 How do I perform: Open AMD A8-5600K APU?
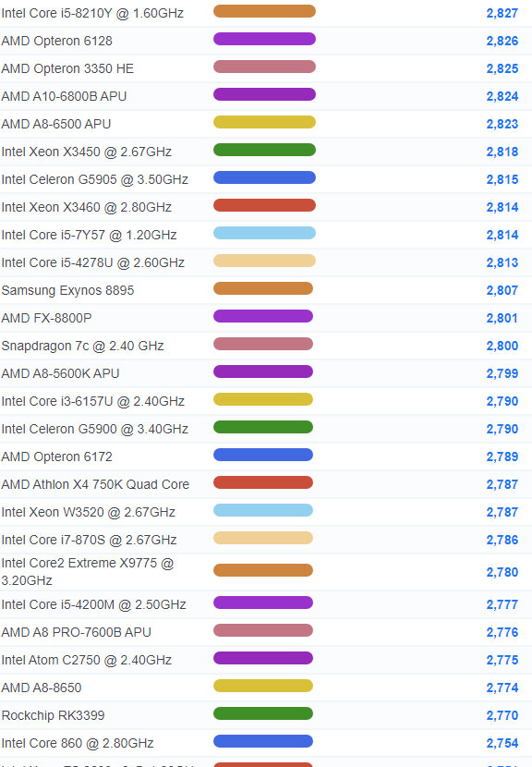click(61, 373)
